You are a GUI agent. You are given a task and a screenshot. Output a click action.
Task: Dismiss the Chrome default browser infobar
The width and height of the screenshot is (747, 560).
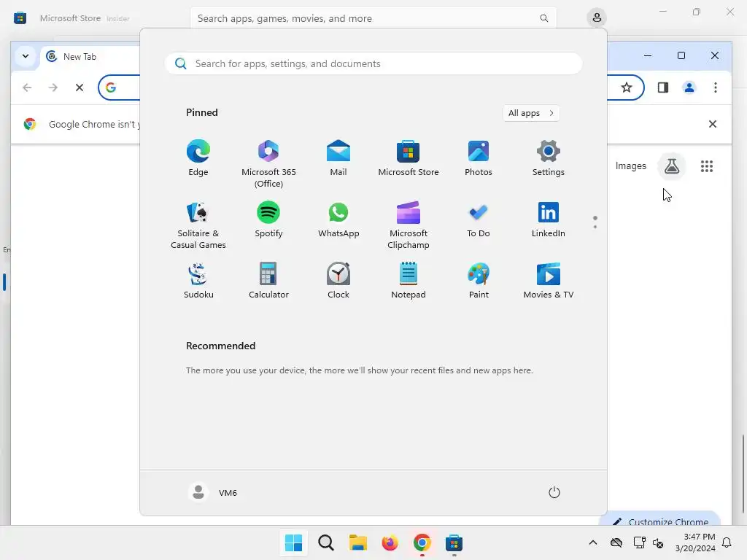point(712,124)
